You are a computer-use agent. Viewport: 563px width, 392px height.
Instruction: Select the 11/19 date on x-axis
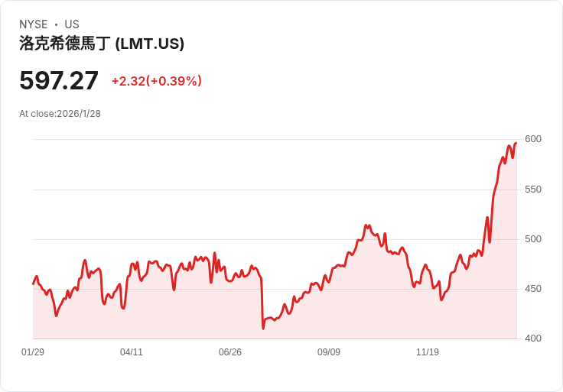[x=428, y=352]
